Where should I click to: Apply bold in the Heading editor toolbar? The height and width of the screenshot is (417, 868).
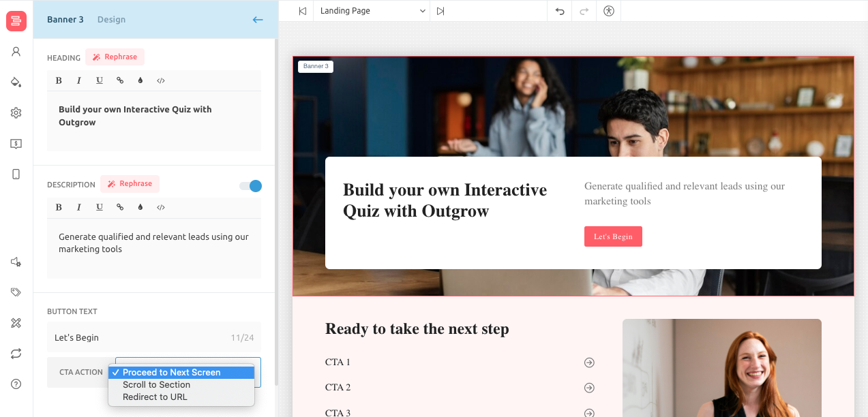(59, 80)
